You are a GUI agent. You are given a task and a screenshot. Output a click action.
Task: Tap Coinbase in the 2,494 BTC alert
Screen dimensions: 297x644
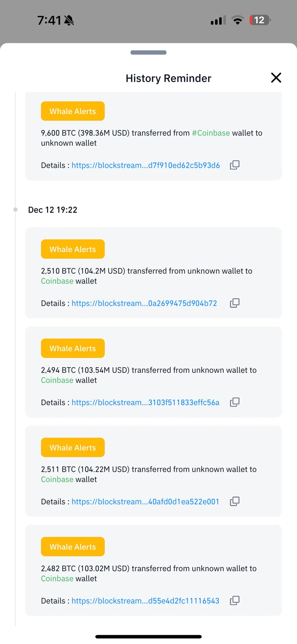pyautogui.click(x=57, y=380)
